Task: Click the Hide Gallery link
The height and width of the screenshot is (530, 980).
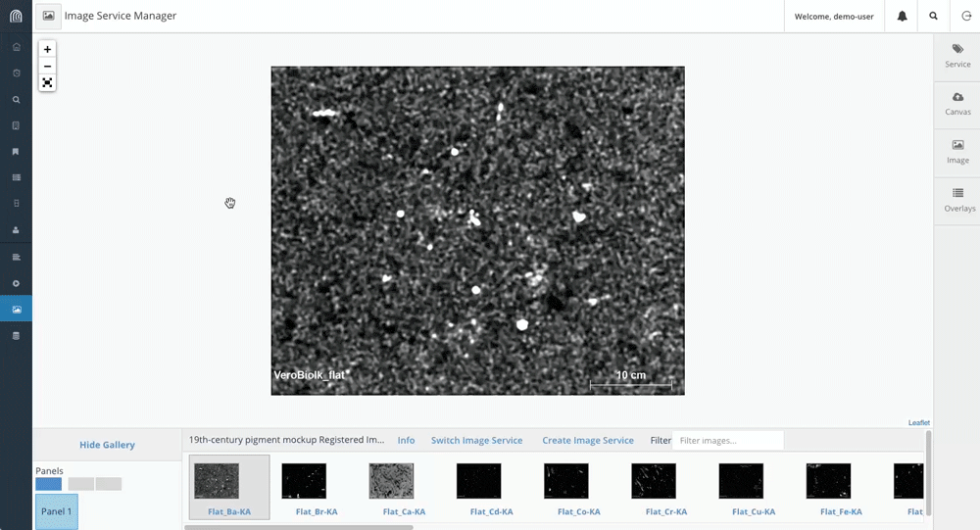Action: pyautogui.click(x=107, y=445)
